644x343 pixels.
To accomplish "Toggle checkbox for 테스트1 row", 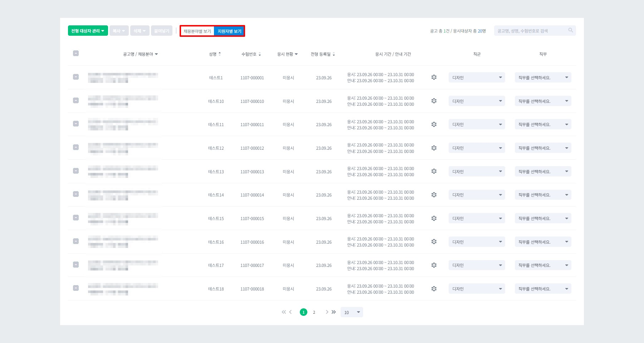I will tap(76, 77).
